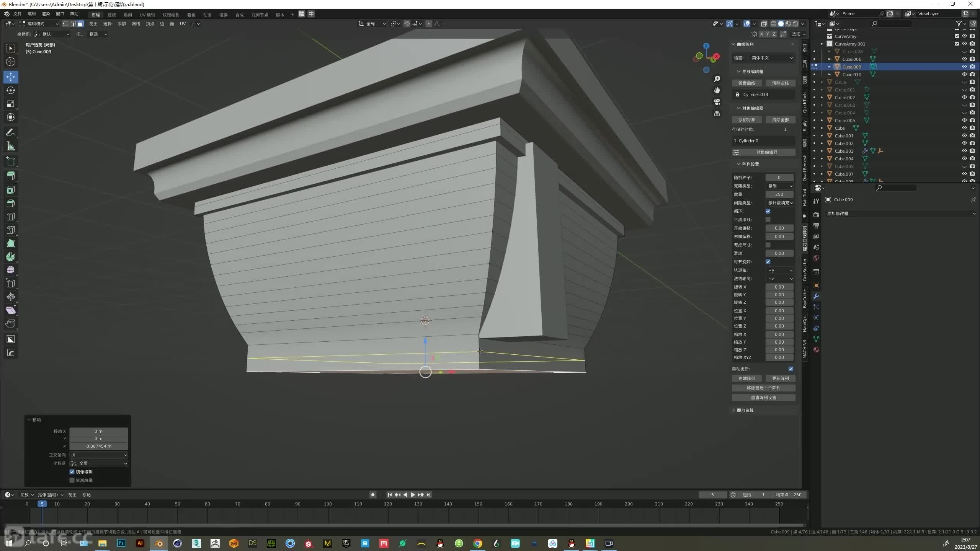This screenshot has width=980, height=551.
Task: Click the 创建阵列 button
Action: pos(747,378)
